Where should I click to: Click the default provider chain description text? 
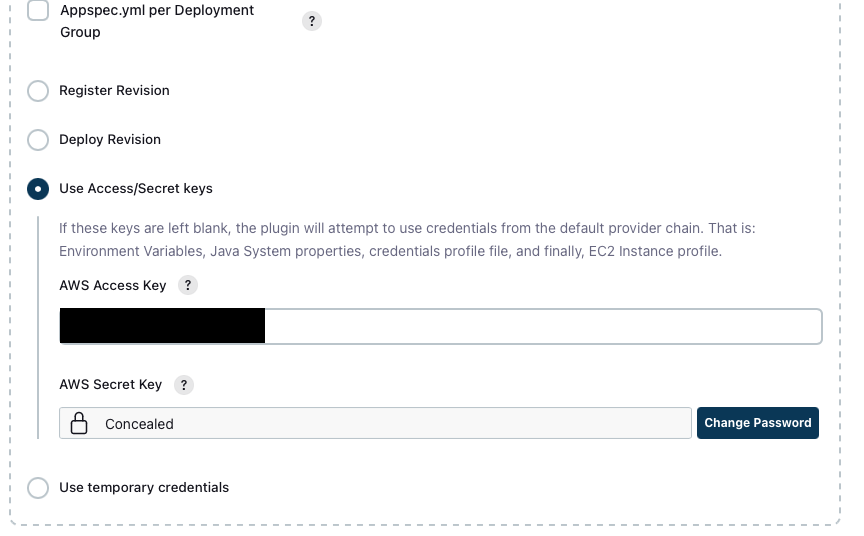407,240
